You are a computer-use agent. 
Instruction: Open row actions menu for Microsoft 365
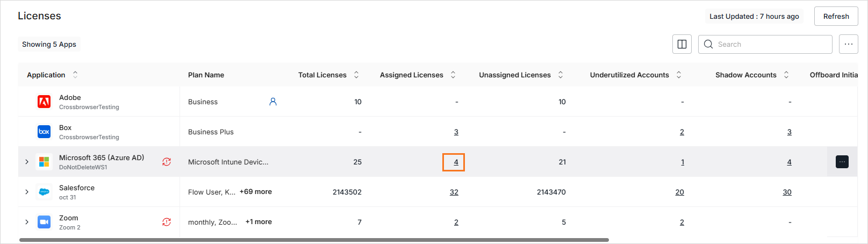click(x=842, y=162)
